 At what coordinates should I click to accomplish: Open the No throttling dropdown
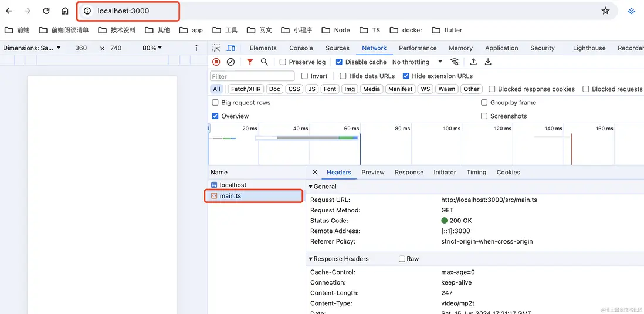[x=417, y=62]
